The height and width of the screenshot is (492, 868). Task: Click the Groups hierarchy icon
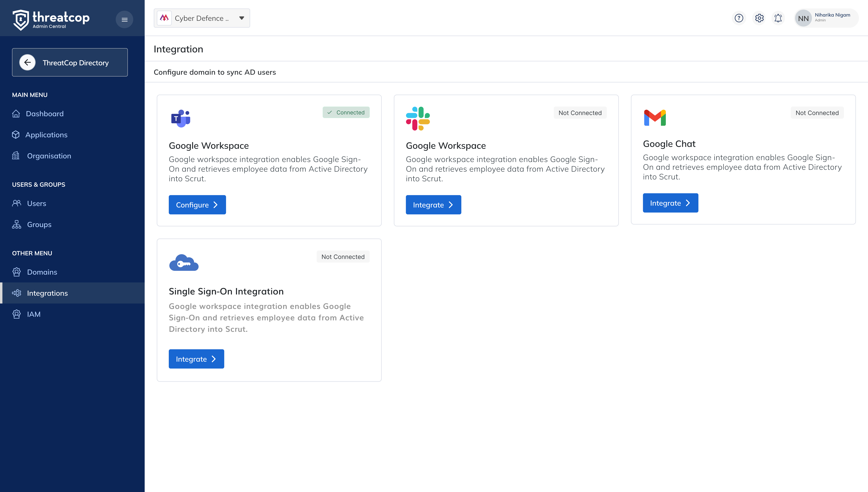click(x=17, y=224)
